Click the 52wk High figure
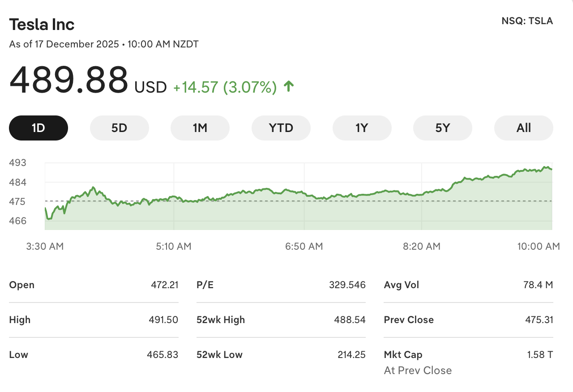Image resolution: width=573 pixels, height=392 pixels. (x=350, y=320)
